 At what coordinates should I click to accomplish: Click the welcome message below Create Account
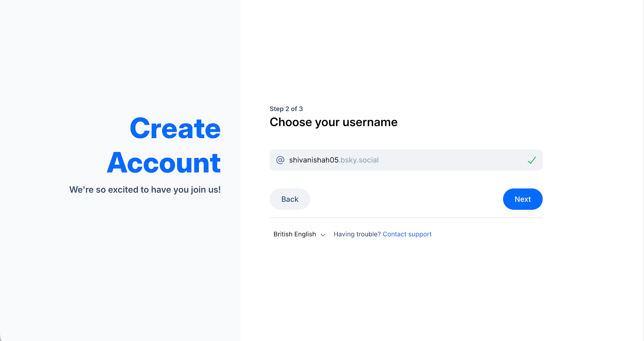(144, 189)
